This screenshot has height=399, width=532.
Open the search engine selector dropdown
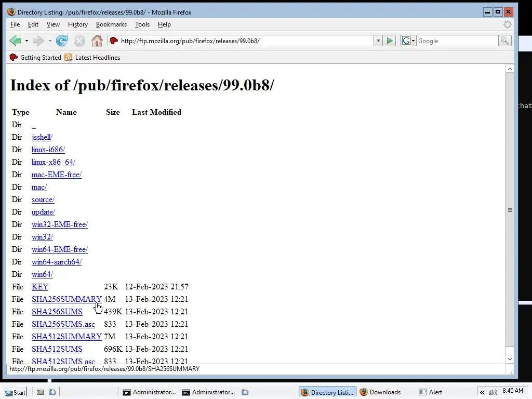click(408, 41)
